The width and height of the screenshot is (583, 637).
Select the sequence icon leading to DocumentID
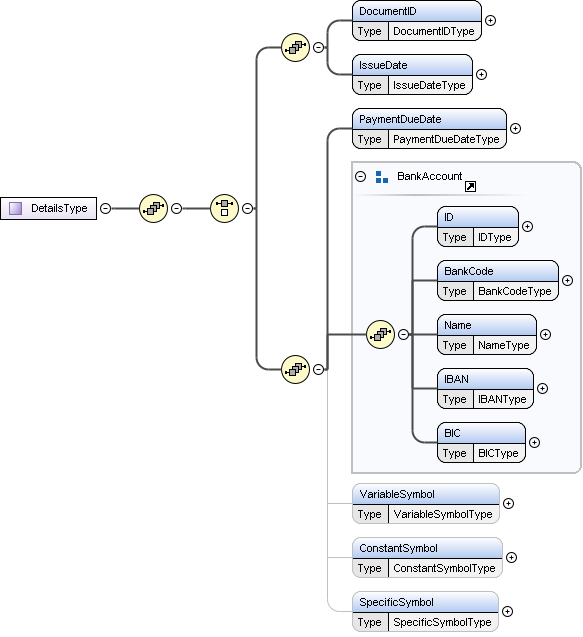(x=295, y=48)
